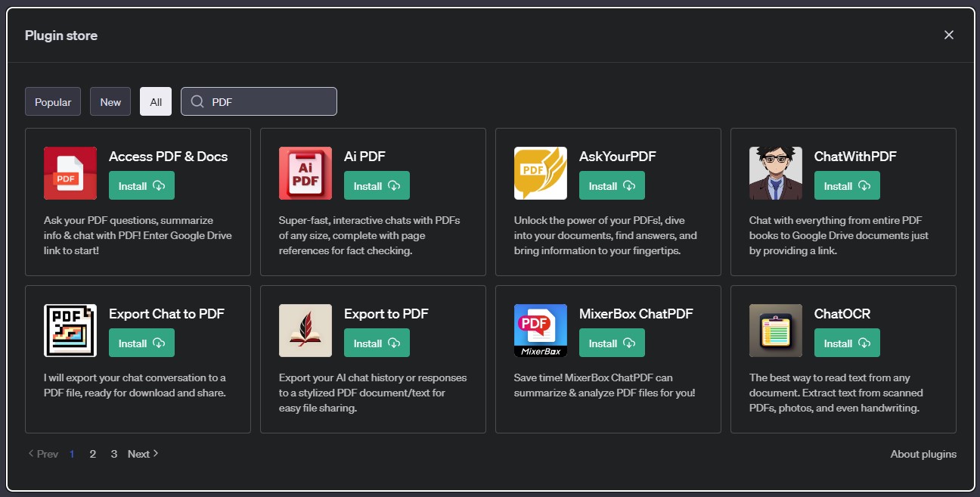Click the Export to PDF title

386,314
